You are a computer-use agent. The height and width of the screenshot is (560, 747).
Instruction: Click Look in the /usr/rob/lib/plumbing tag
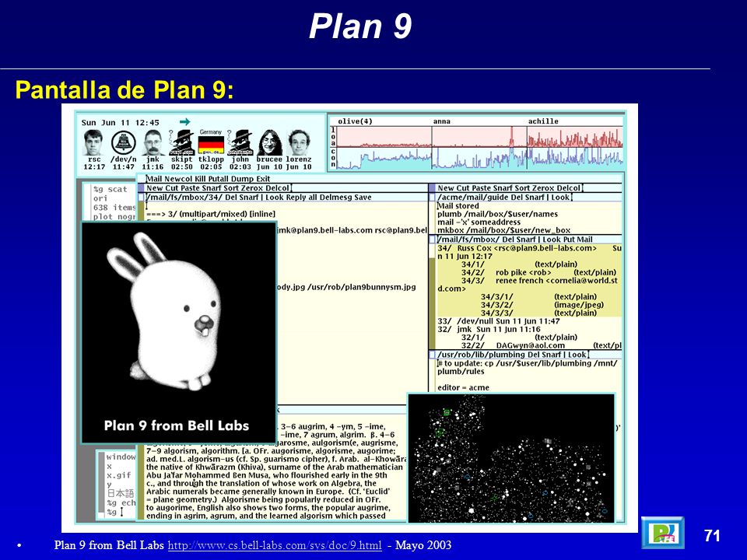click(577, 355)
